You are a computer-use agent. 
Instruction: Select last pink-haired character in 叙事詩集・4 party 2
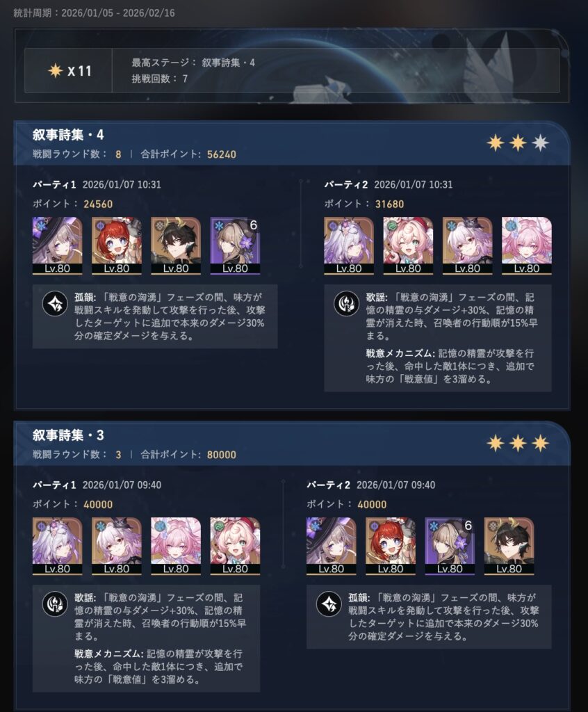[x=527, y=245]
